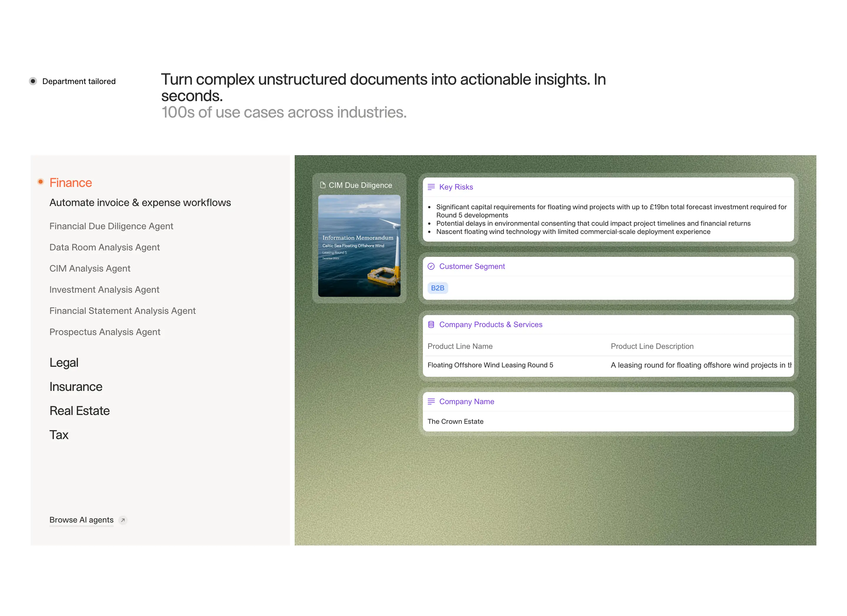The image size is (847, 616).
Task: Click the 'A leasing round for floating offshore' cell
Action: pos(701,365)
